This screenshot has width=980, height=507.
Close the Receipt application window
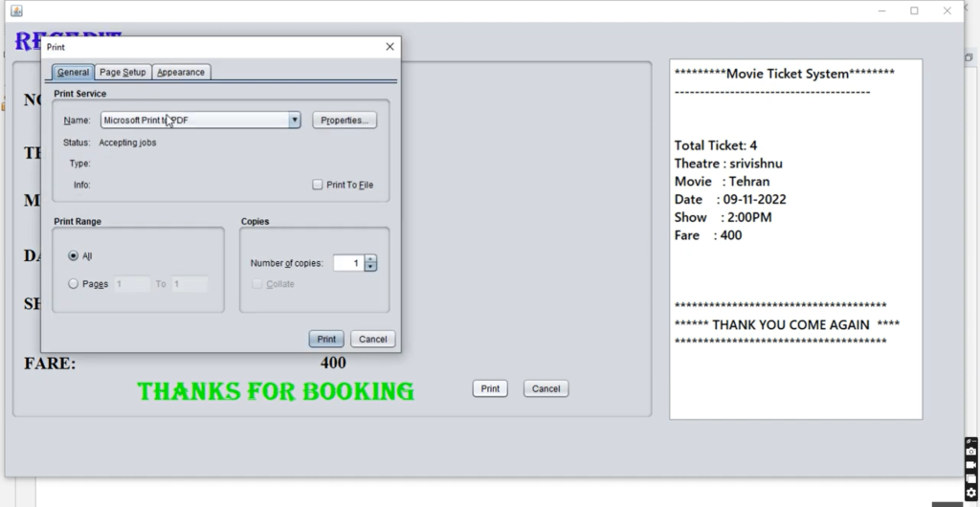point(947,11)
